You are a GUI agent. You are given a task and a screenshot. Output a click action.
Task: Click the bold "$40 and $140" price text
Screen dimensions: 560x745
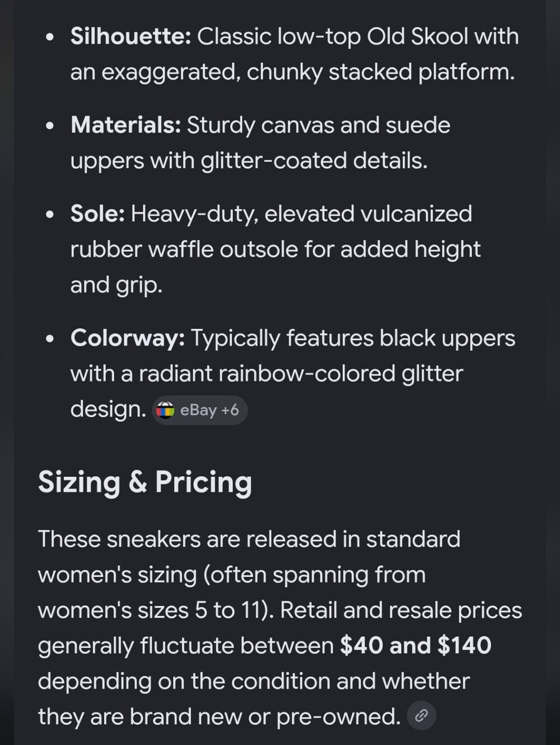(416, 645)
